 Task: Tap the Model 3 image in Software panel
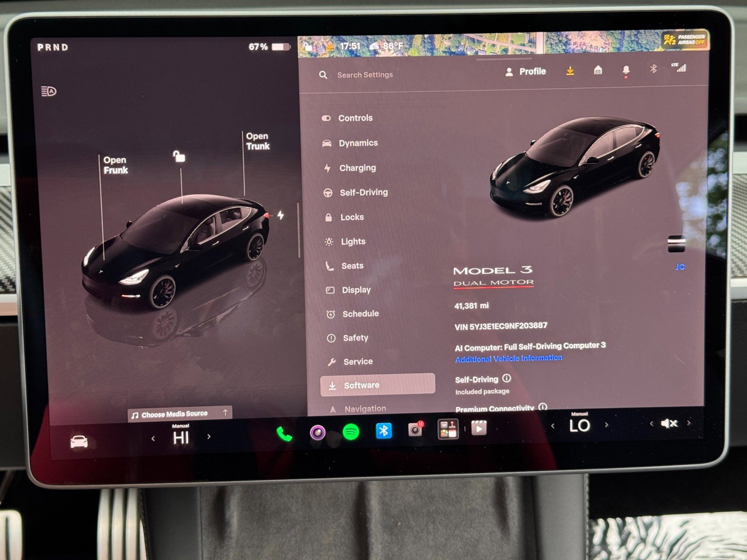click(x=575, y=167)
